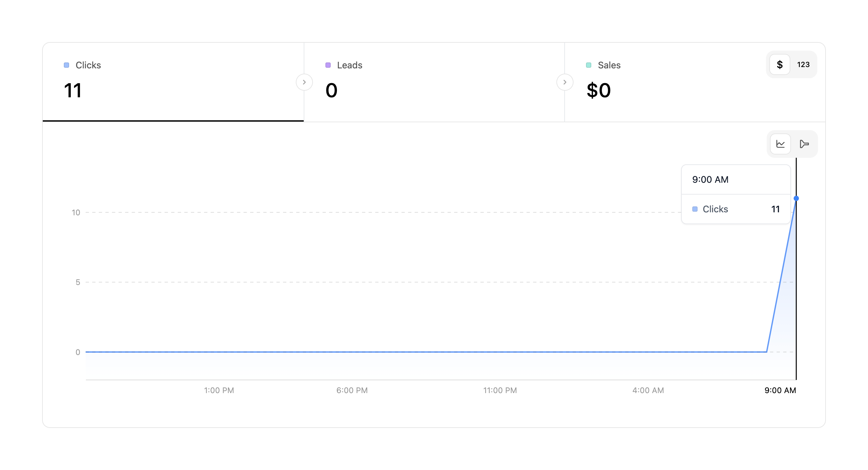Click the Clicks swatch inside the tooltip
868x470 pixels.
695,209
